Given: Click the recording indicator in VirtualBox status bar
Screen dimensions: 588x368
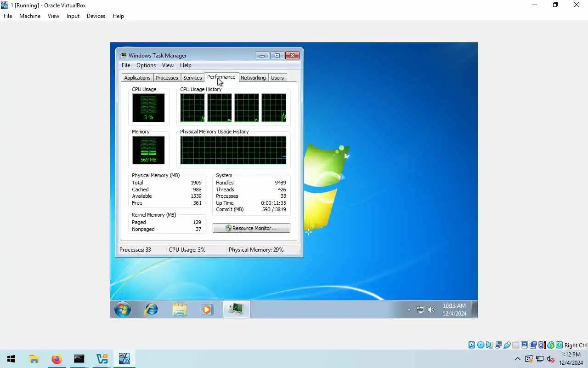Looking at the screenshot, I should point(533,345).
